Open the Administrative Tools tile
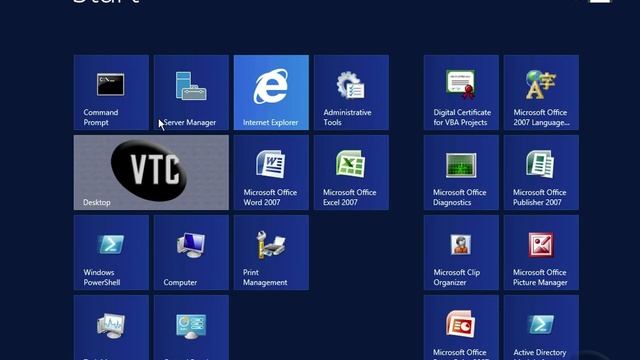640x360 pixels. pos(351,92)
